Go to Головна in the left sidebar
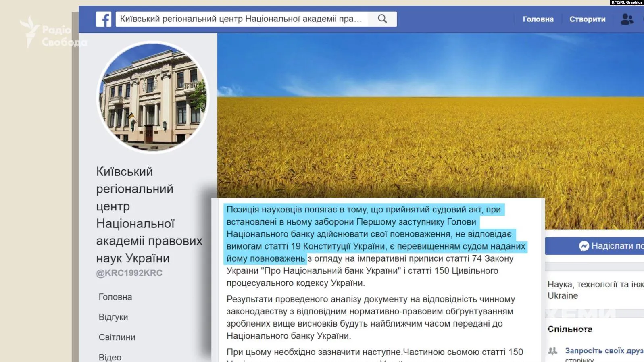The image size is (644, 362). (x=115, y=297)
